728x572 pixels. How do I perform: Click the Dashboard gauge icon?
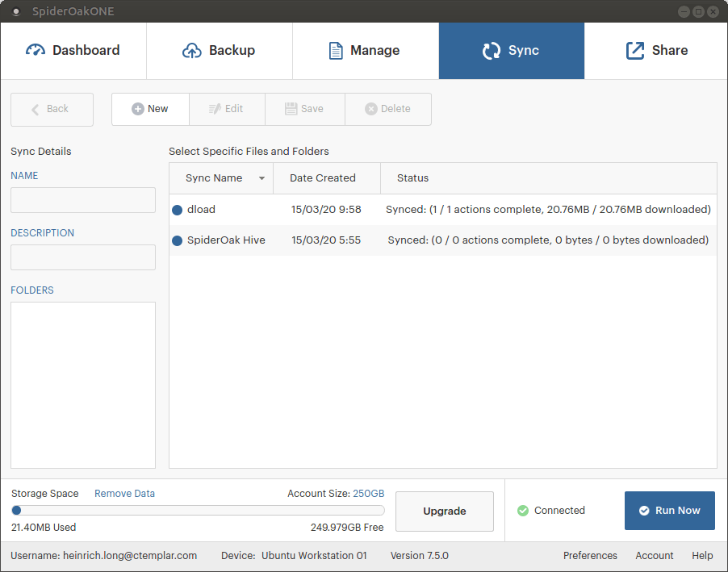pyautogui.click(x=36, y=50)
